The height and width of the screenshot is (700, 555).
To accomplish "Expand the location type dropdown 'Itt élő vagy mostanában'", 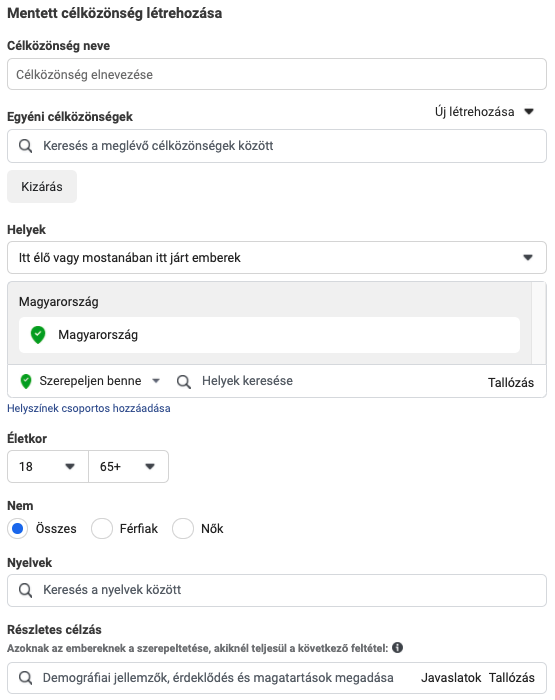I will tap(277, 258).
